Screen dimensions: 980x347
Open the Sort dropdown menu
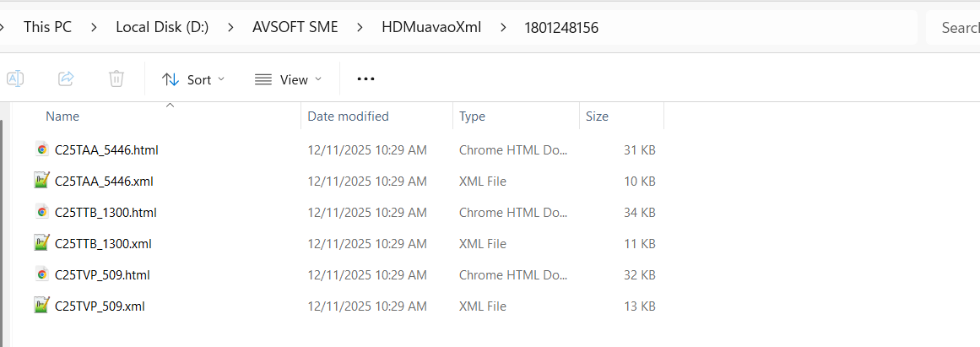(193, 79)
